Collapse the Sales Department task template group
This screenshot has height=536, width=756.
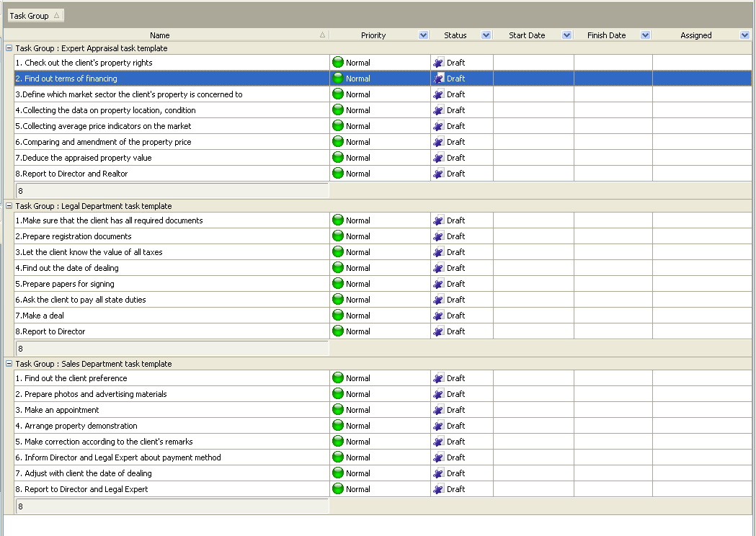click(x=9, y=364)
